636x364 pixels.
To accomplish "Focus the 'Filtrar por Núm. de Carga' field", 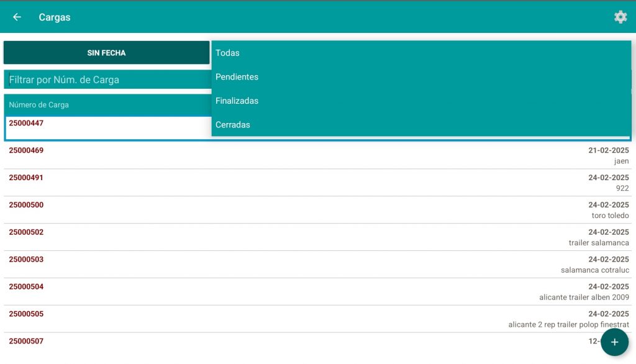I will (x=107, y=80).
